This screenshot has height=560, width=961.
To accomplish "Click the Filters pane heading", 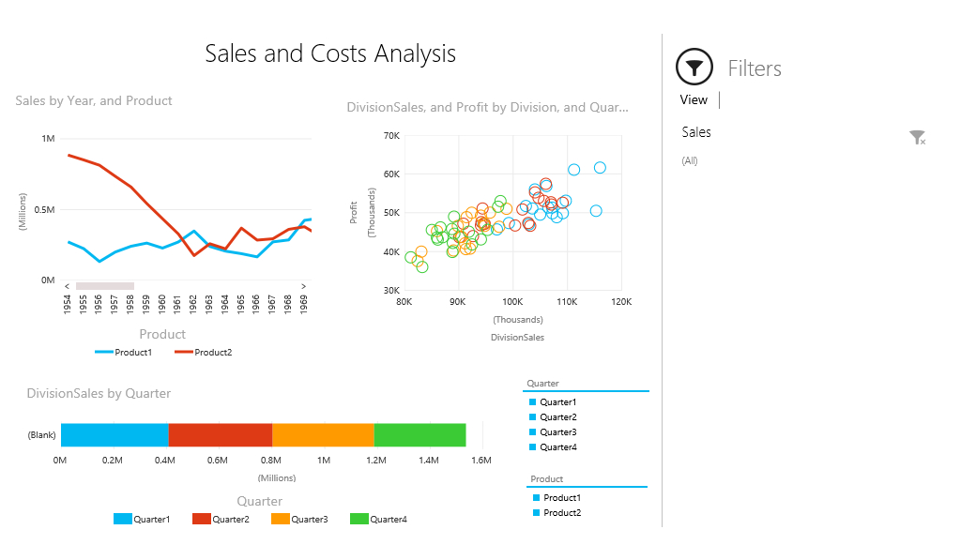I will point(755,68).
